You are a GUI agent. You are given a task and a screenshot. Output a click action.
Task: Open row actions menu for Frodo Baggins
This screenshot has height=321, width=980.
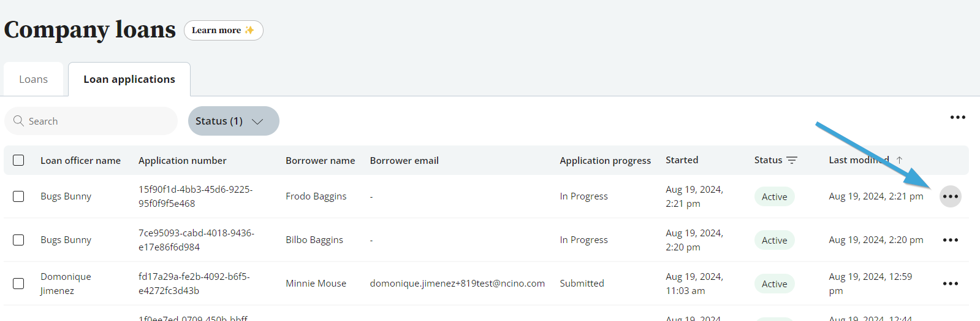tap(950, 196)
